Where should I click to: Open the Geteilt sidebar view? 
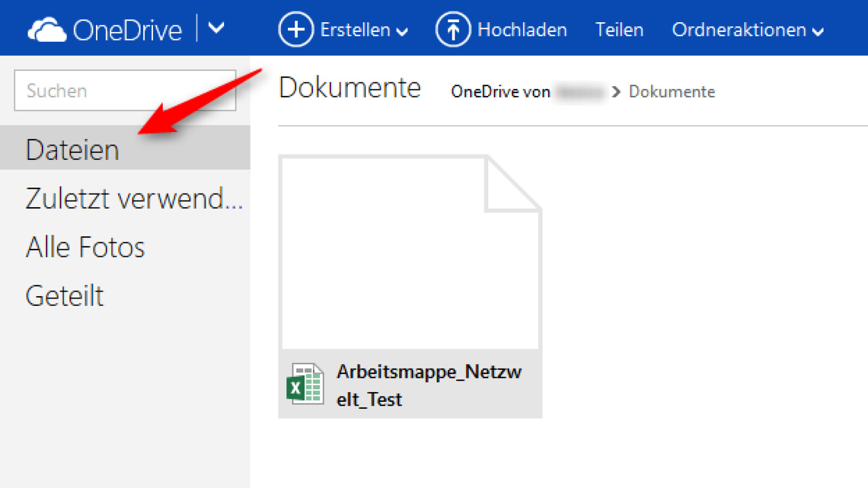point(64,296)
